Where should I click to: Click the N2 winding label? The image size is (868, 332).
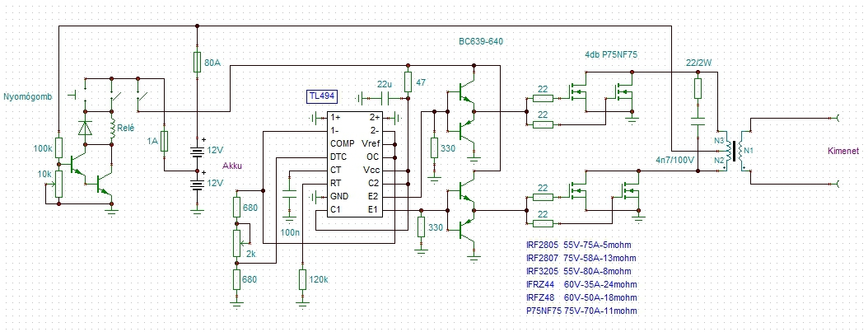719,161
